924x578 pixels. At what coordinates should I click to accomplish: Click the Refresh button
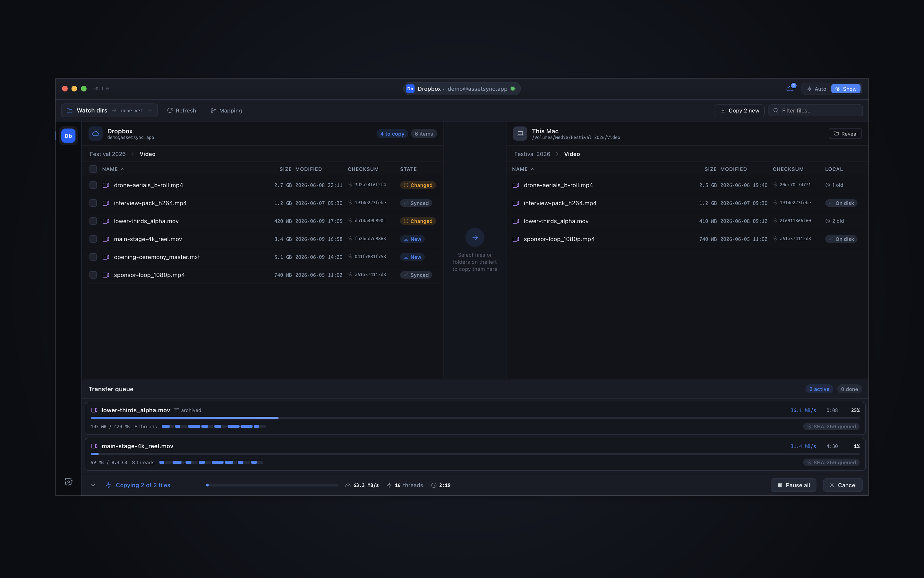coord(182,110)
